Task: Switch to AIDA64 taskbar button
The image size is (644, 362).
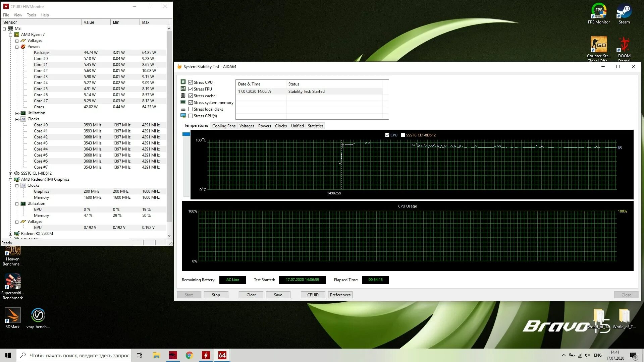Action: click(x=222, y=355)
